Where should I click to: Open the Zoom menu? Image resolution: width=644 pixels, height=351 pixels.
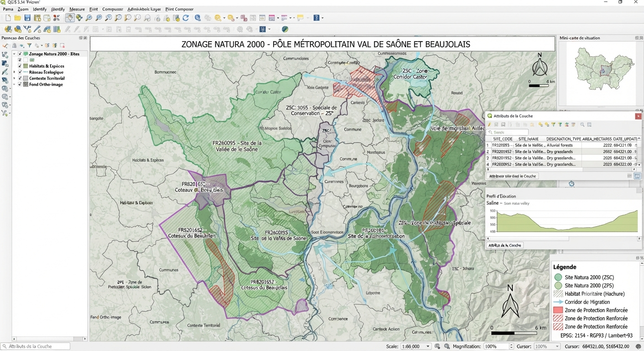point(23,9)
